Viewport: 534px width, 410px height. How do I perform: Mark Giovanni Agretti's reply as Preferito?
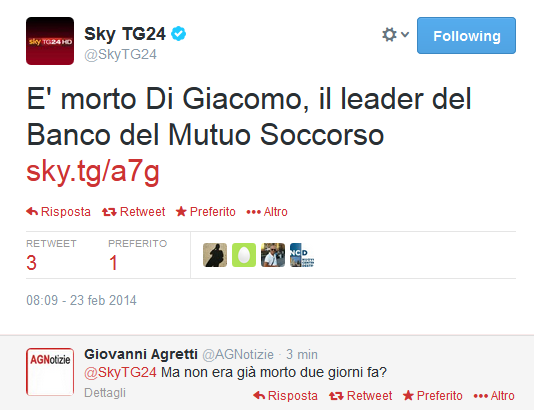coord(433,396)
